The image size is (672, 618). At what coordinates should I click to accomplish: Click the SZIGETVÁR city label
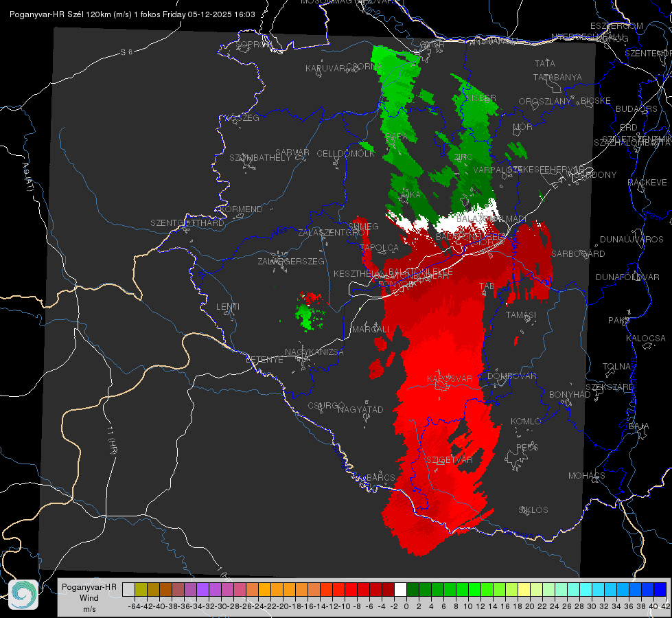(x=450, y=460)
